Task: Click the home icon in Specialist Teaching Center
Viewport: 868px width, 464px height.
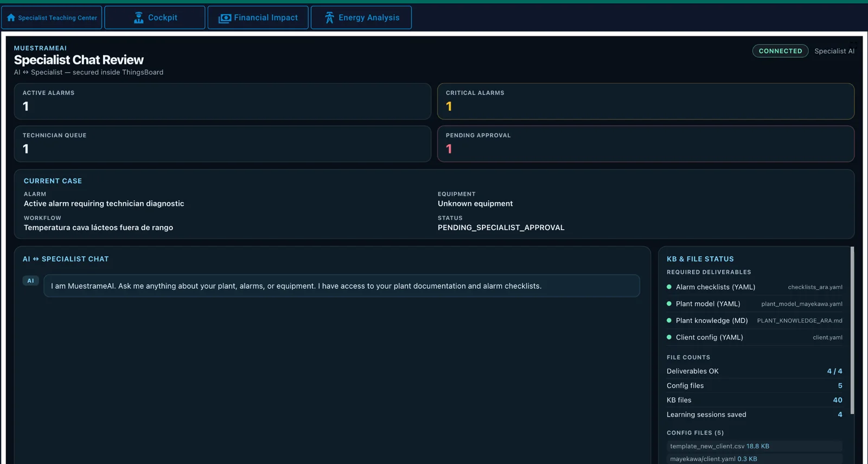Action: [11, 18]
